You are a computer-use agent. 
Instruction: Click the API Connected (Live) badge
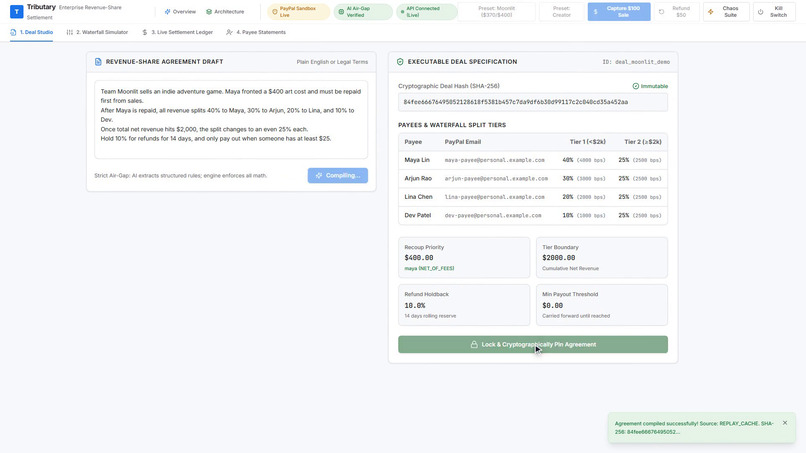[427, 12]
